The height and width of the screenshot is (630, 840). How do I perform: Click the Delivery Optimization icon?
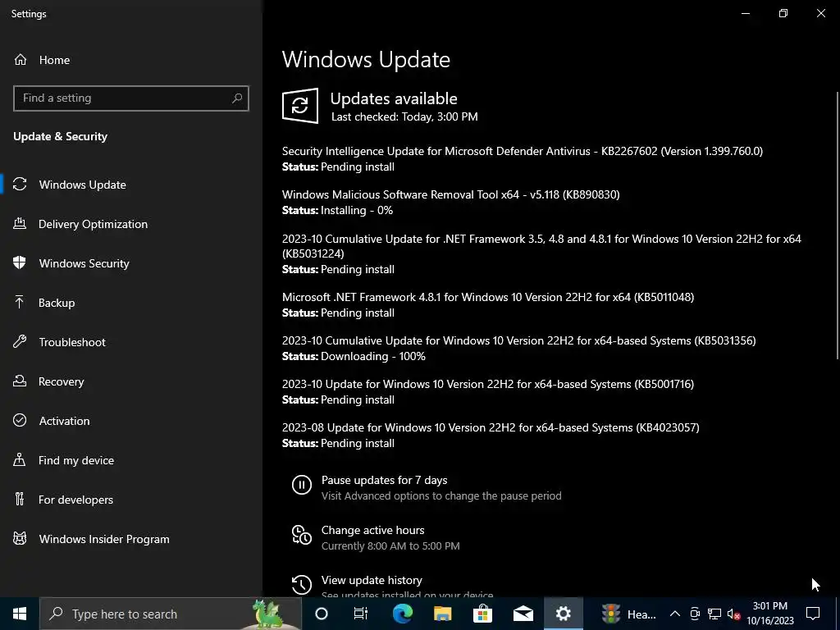[20, 223]
